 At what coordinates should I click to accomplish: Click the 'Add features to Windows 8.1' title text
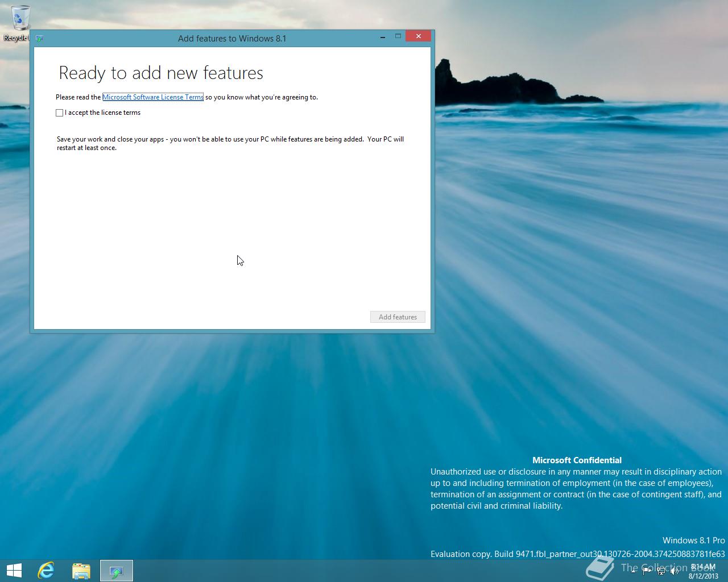pos(232,39)
